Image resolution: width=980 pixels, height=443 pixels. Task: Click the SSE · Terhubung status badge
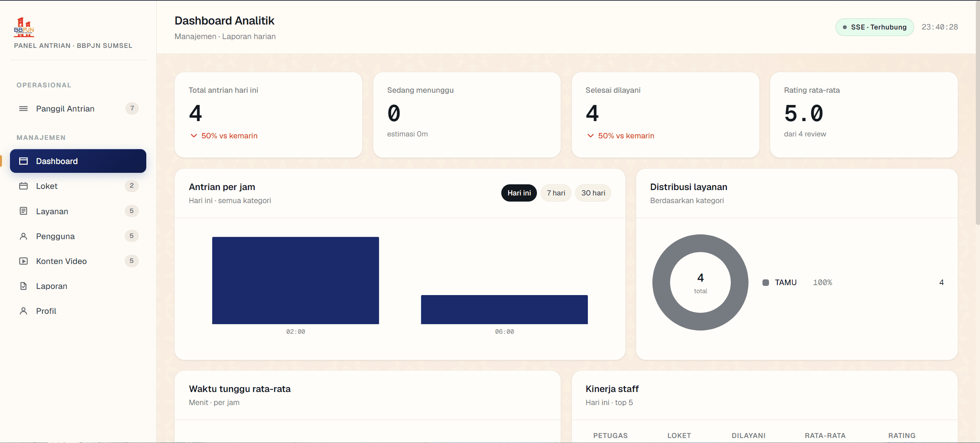pyautogui.click(x=875, y=27)
